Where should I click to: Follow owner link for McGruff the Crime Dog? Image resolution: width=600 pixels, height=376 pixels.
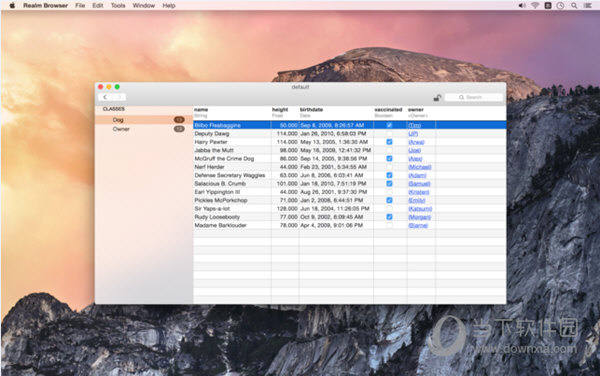(x=415, y=159)
